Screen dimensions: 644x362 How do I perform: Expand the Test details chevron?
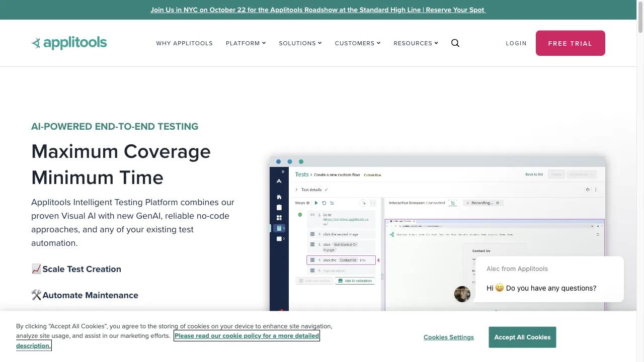point(296,190)
